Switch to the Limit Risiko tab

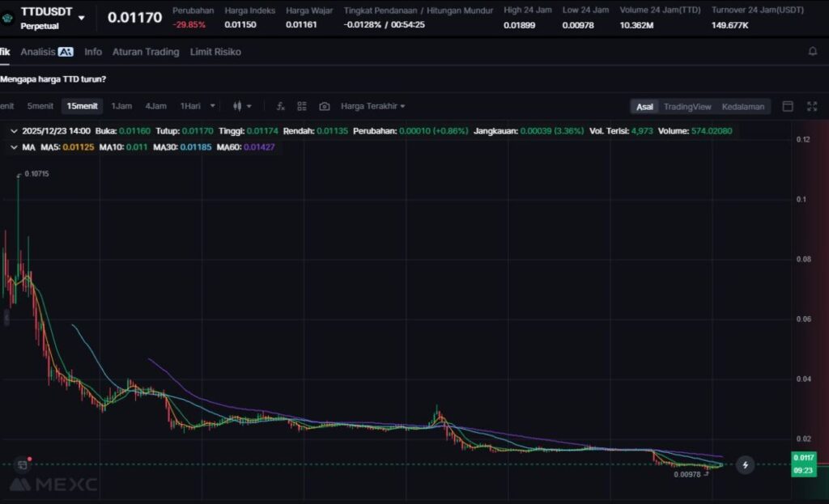pyautogui.click(x=215, y=52)
